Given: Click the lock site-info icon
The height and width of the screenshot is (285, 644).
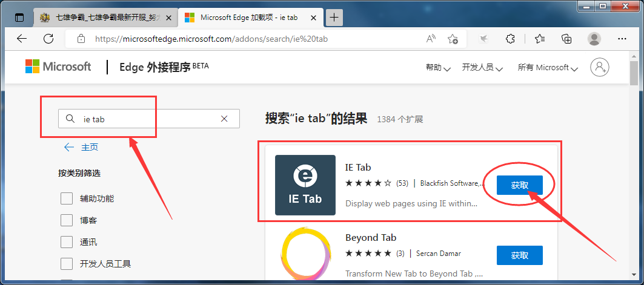Looking at the screenshot, I should 81,39.
